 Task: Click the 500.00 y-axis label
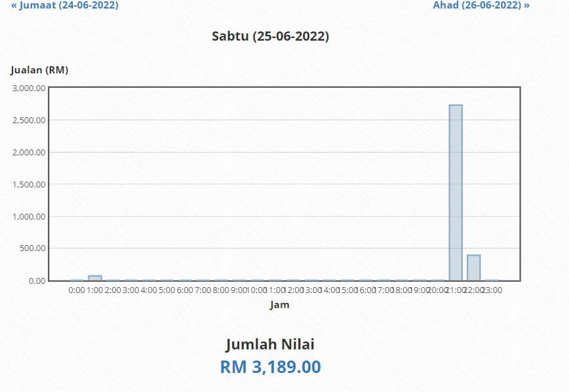(32, 248)
